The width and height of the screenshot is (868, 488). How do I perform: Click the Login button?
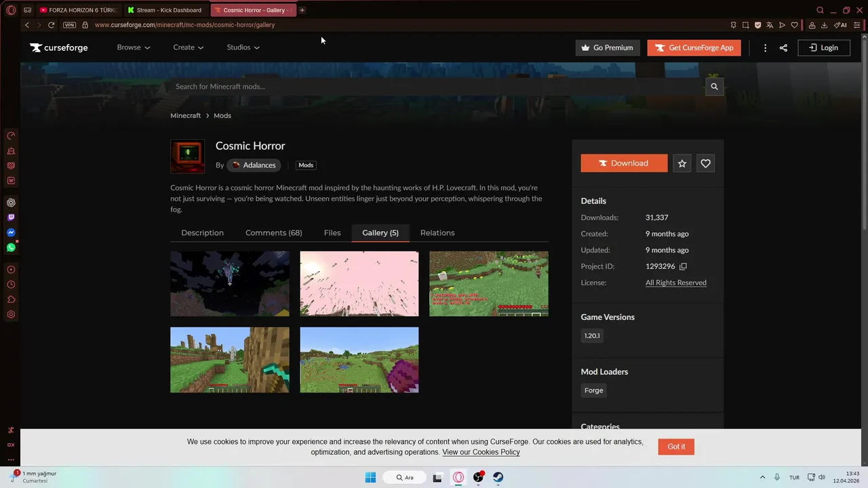pos(824,47)
